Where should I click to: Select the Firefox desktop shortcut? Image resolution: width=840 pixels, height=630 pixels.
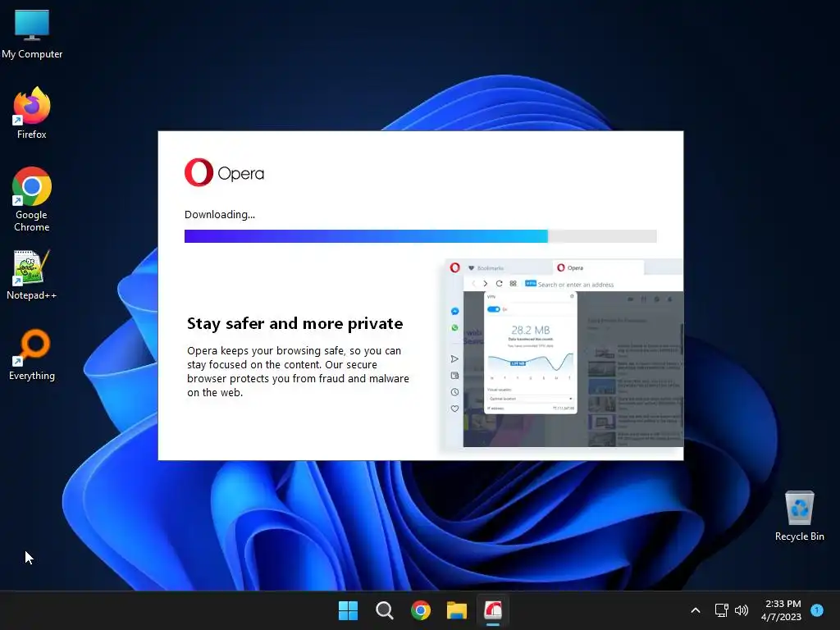pyautogui.click(x=32, y=113)
